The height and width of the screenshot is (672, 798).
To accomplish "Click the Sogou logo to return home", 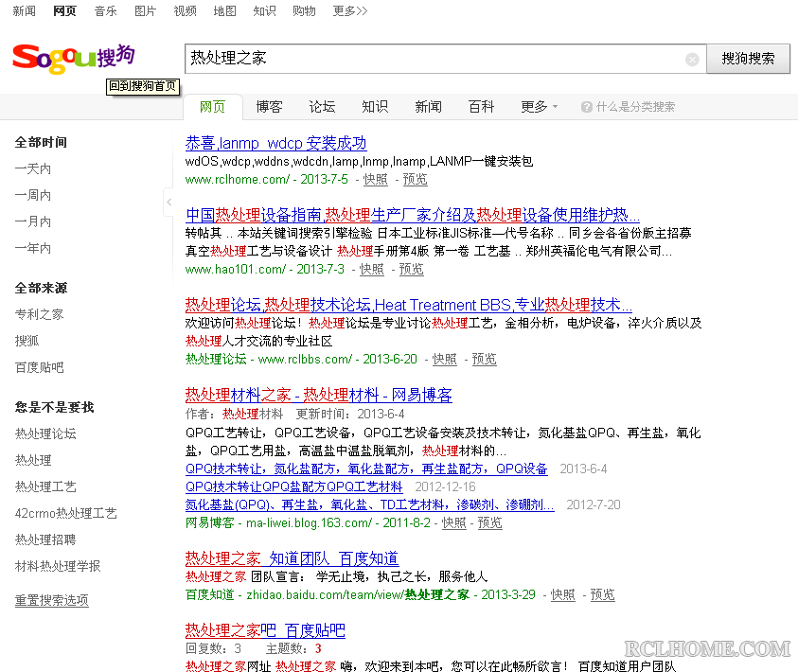I will 74,59.
